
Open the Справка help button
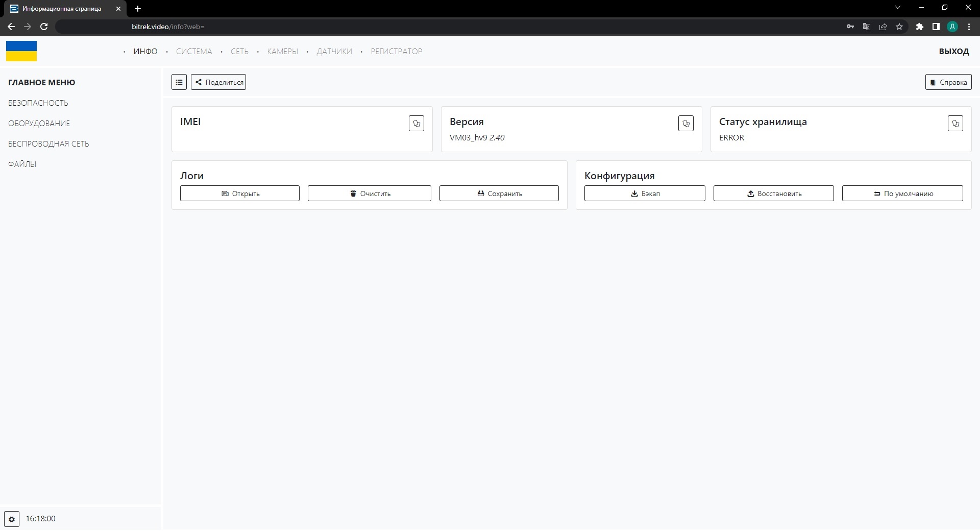[x=948, y=82]
